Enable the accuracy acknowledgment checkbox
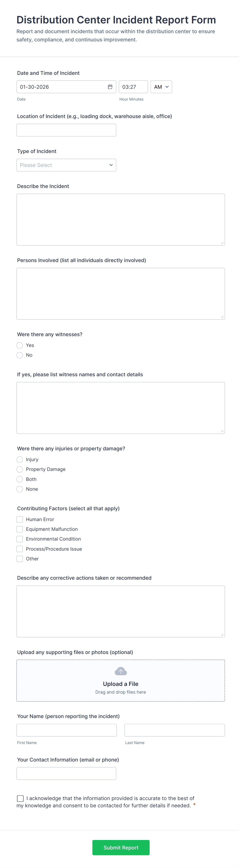 [x=20, y=798]
